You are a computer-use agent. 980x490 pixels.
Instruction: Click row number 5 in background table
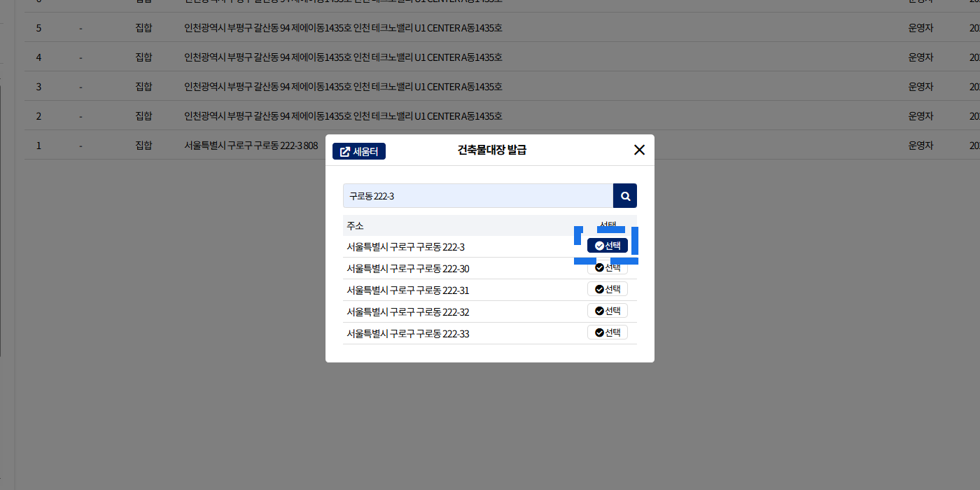coord(39,28)
